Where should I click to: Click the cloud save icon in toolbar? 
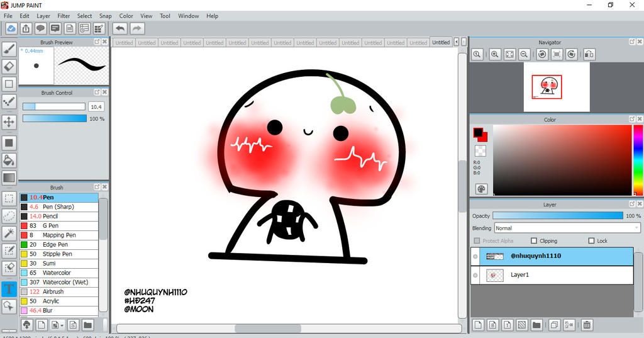(x=11, y=28)
